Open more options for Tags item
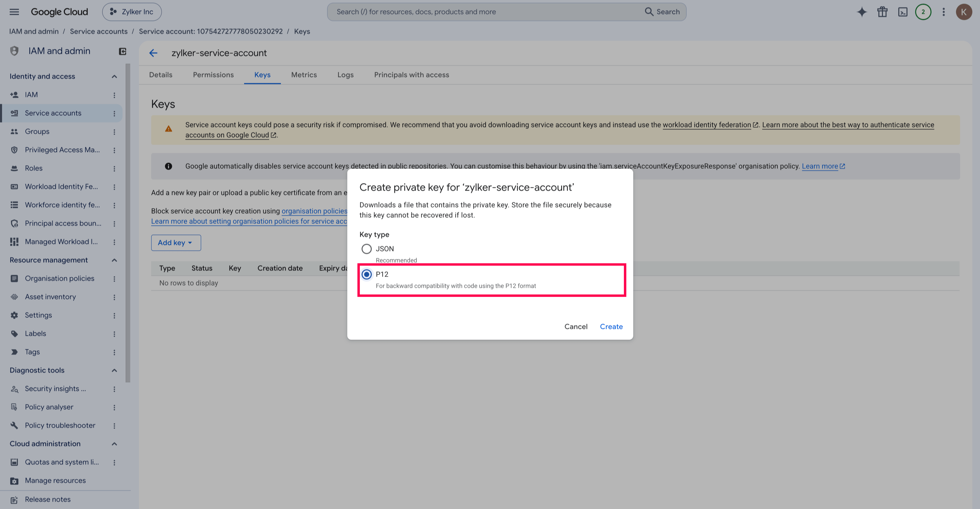 point(114,352)
